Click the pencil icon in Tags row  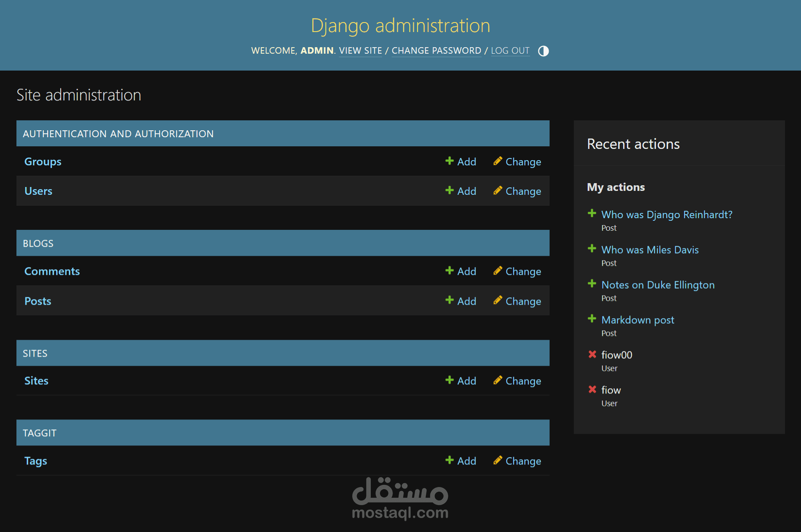pos(498,460)
